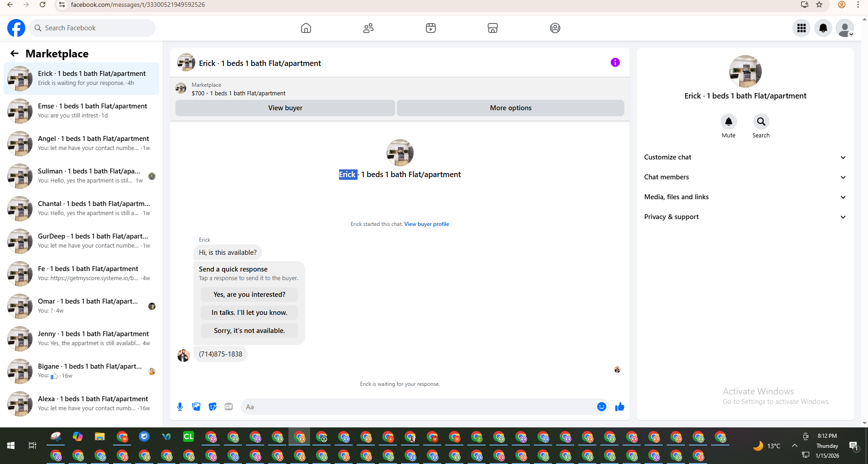
Task: Click the phone number message (714)875-1838
Action: (x=221, y=354)
